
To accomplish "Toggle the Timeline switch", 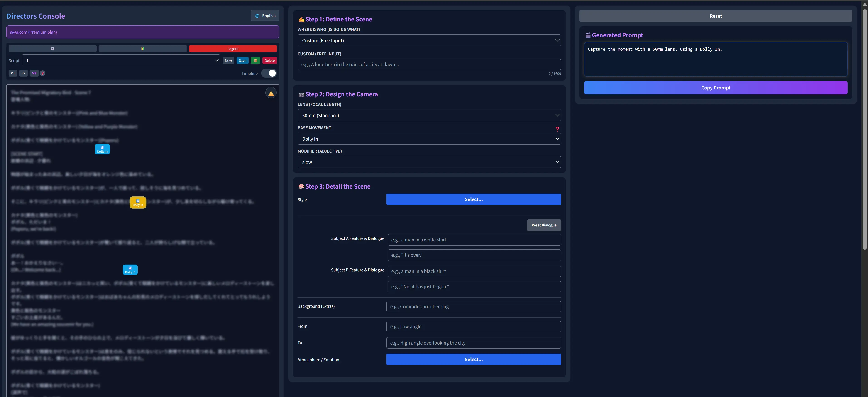I will pos(269,73).
